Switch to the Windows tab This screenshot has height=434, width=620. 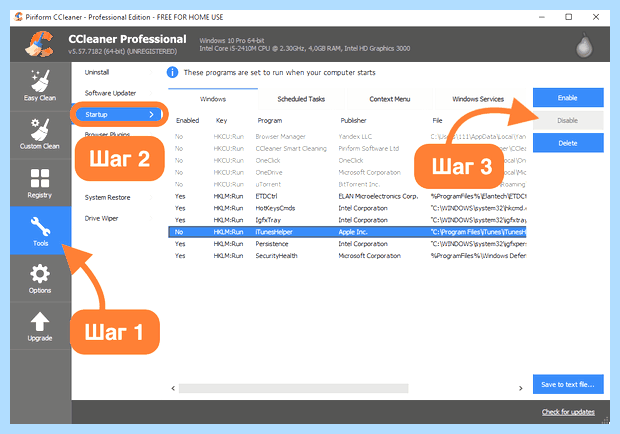pos(213,99)
